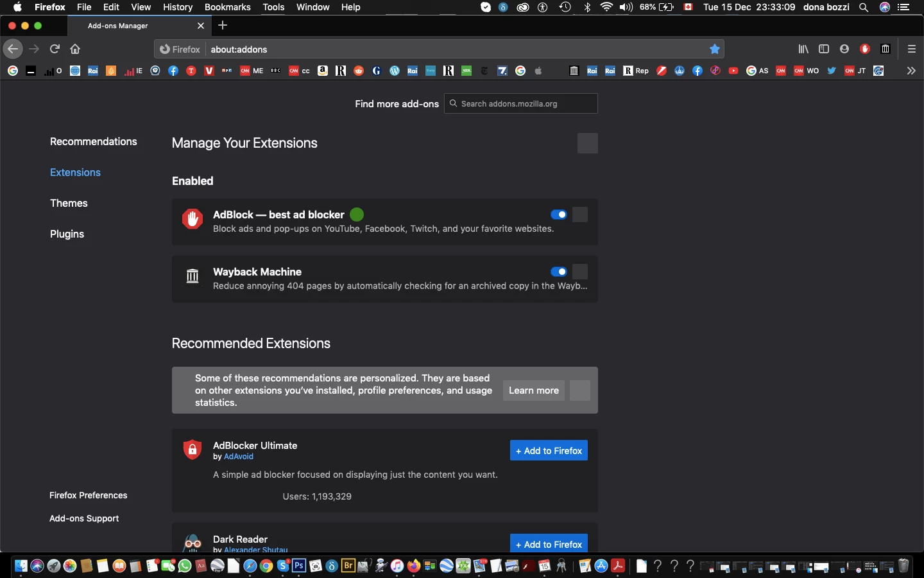Open the CNN ME bookmark

click(x=252, y=71)
